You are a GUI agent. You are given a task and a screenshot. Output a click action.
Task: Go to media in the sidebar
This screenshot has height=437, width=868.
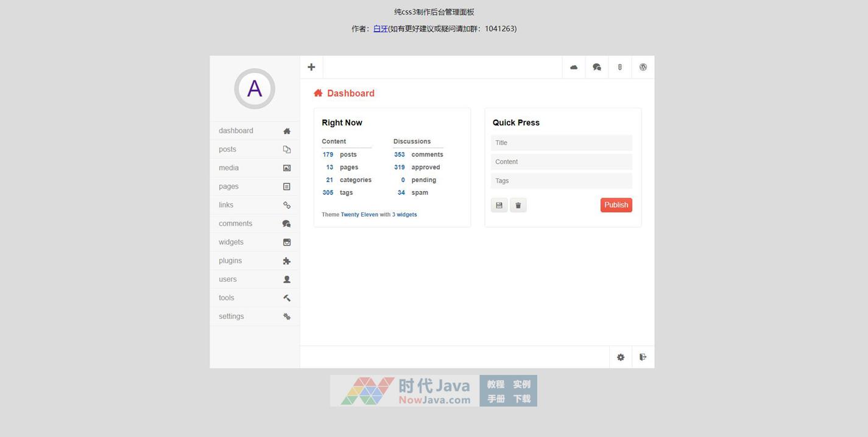pos(255,168)
